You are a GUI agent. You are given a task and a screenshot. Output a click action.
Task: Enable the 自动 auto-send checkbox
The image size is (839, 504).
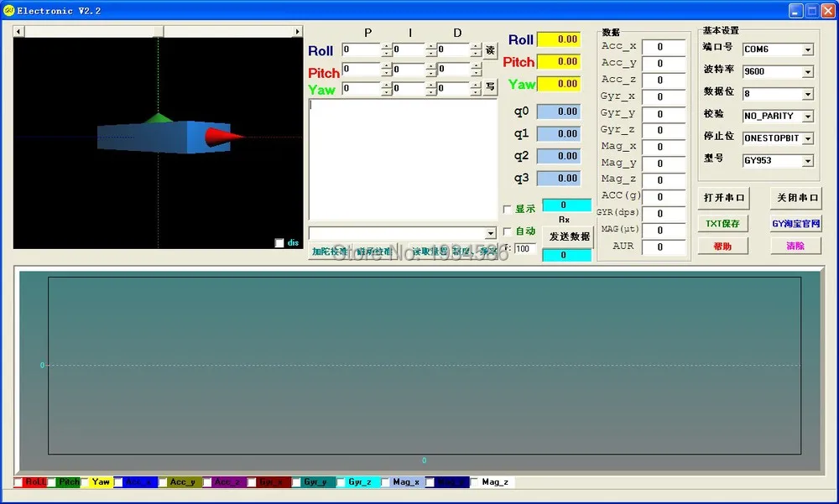click(x=508, y=231)
